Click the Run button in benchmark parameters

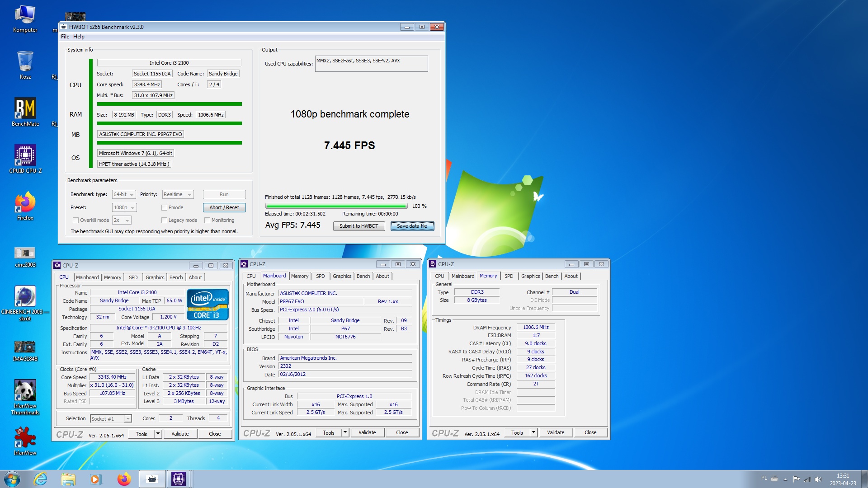pos(224,194)
